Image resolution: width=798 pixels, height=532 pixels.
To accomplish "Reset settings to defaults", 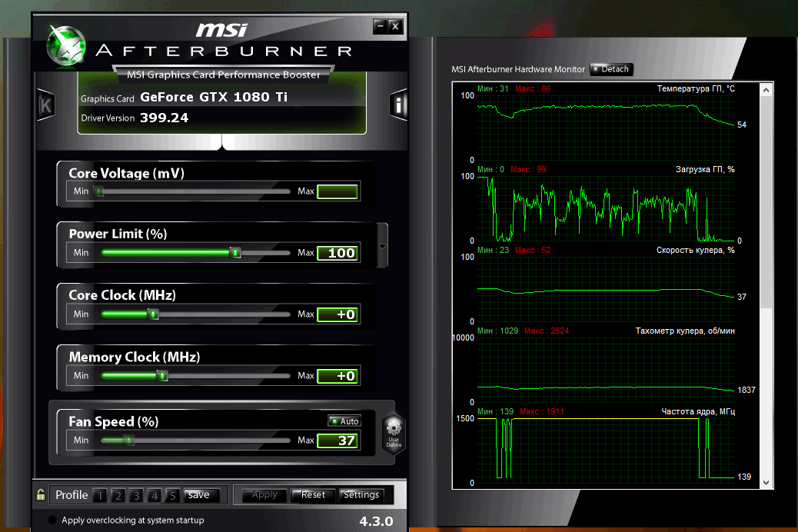I will pos(312,495).
